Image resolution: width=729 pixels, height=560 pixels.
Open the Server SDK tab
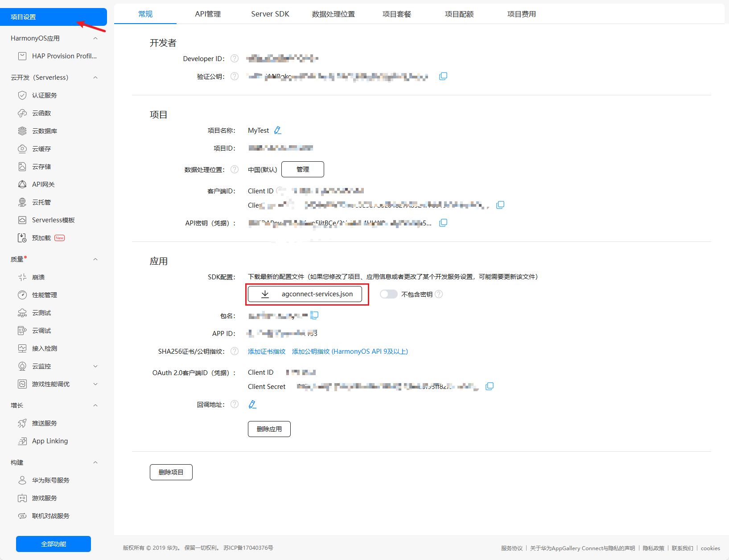click(x=270, y=14)
